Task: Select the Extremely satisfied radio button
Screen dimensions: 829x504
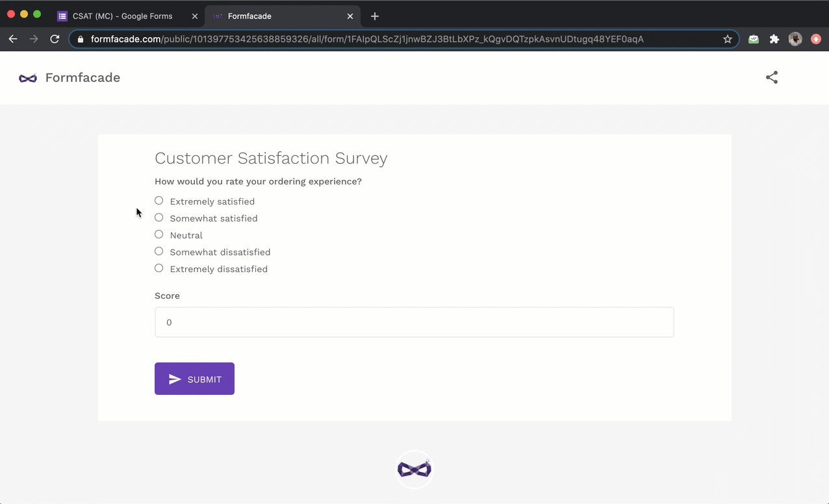Action: tap(159, 201)
